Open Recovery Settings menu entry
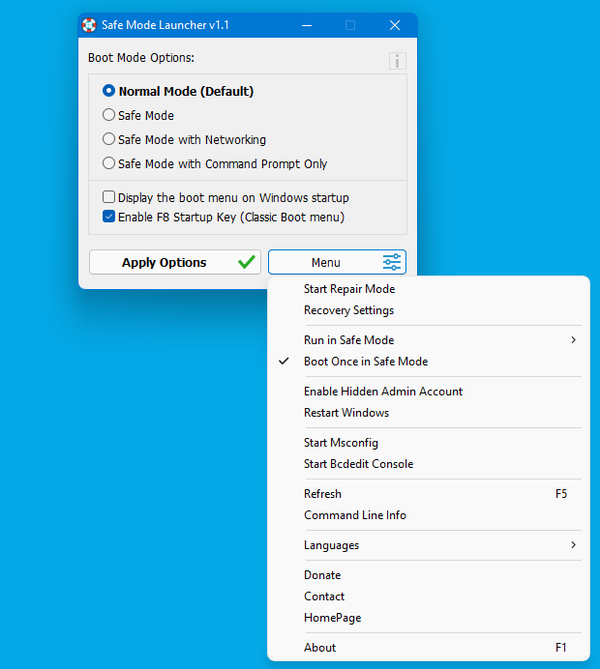600x669 pixels. pyautogui.click(x=349, y=310)
